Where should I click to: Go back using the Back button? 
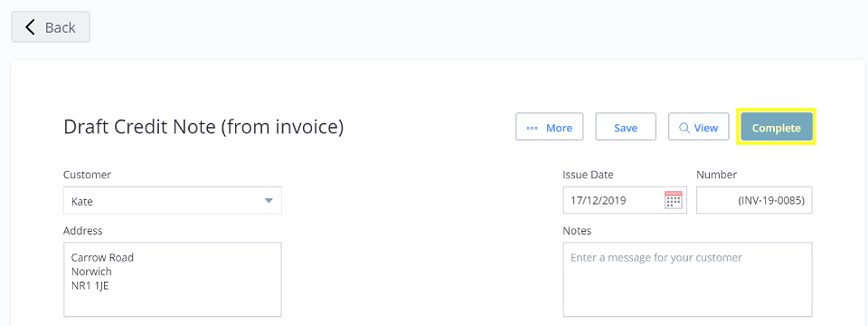(51, 26)
